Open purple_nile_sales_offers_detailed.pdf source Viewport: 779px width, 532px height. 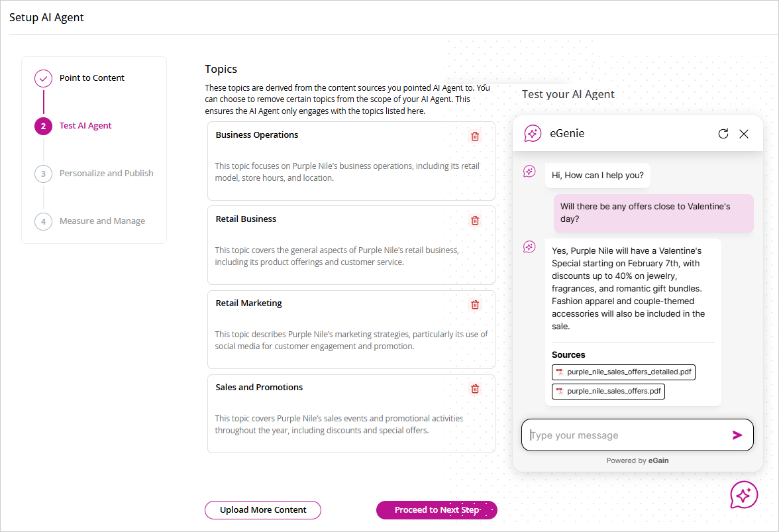pyautogui.click(x=623, y=372)
